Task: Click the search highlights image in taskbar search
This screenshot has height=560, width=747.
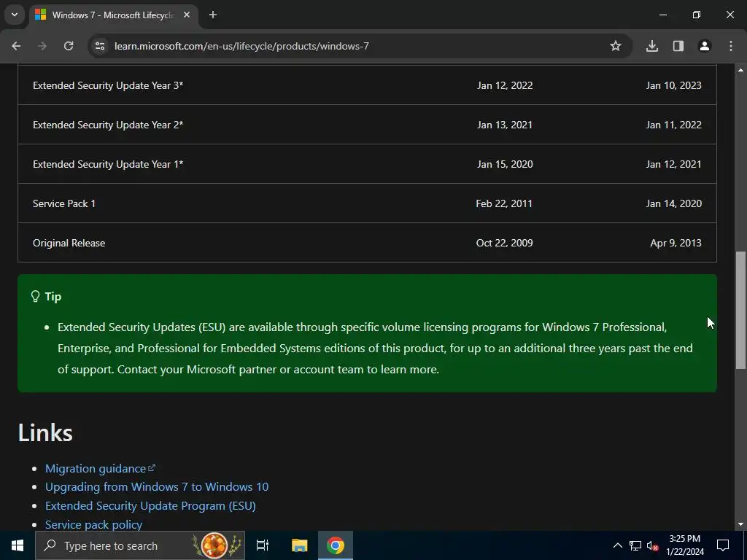Action: (x=216, y=545)
